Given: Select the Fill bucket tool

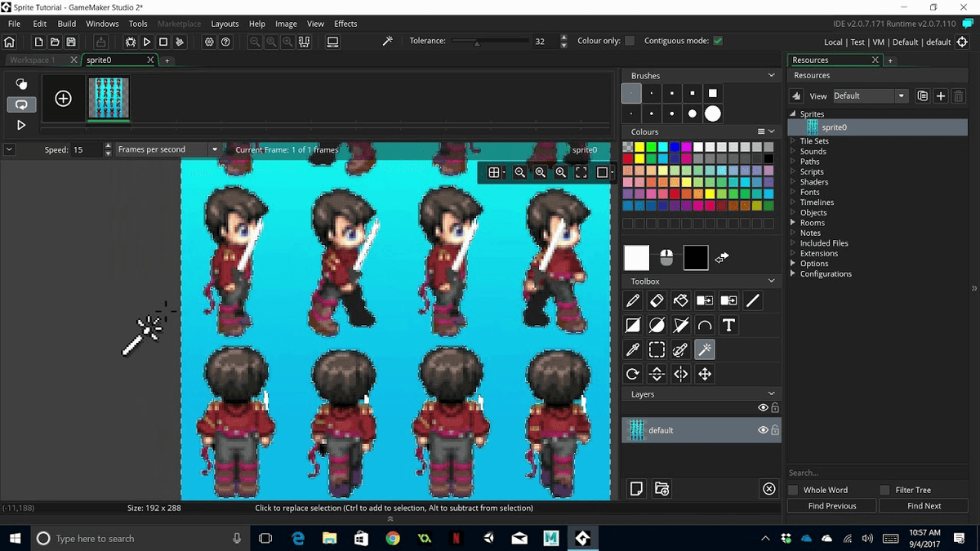Looking at the screenshot, I should pos(680,301).
